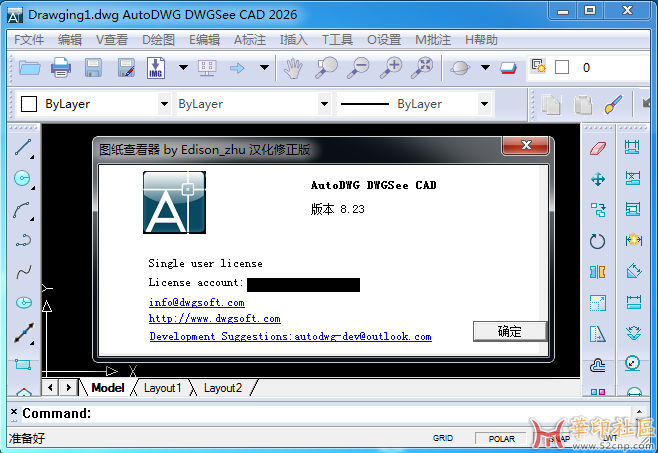
Task: Select the Rectangle drawing tool
Action: tap(23, 364)
